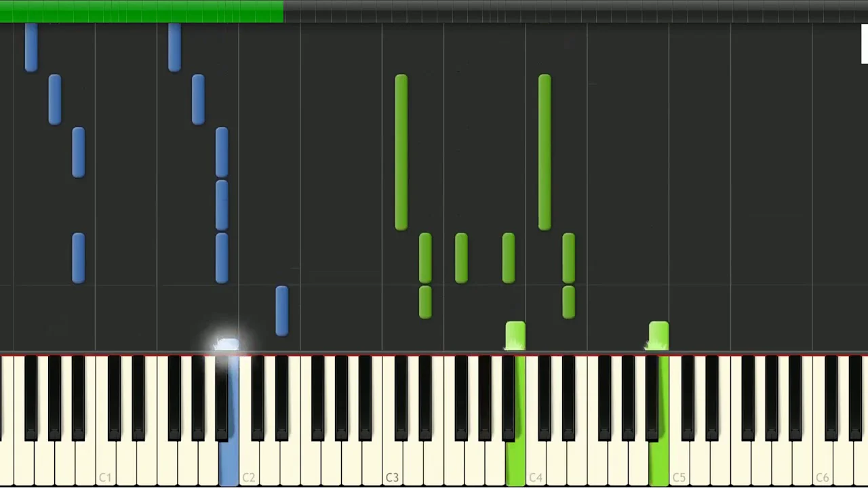Click the rightmost tall green note bar
Screen dimensions: 868x488
(x=545, y=152)
